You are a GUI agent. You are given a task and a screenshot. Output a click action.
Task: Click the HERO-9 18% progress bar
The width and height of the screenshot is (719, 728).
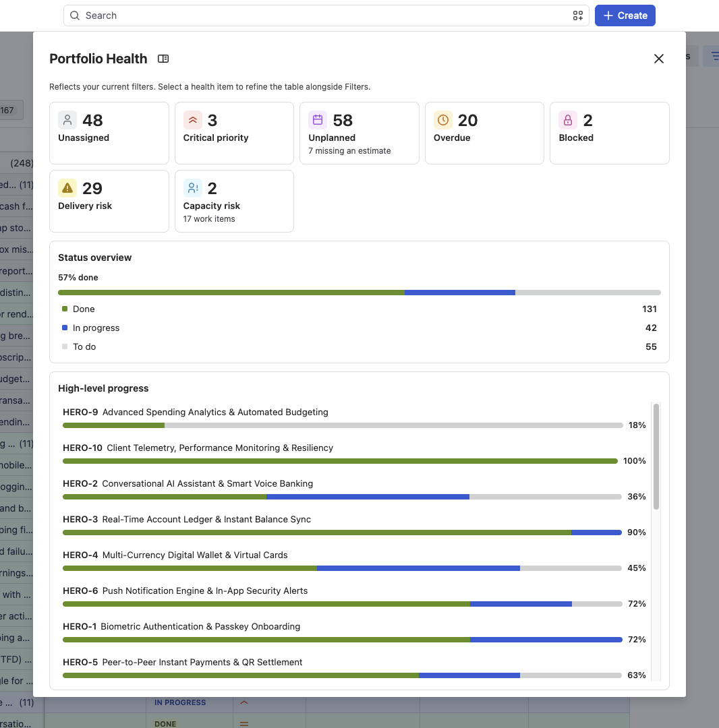343,425
